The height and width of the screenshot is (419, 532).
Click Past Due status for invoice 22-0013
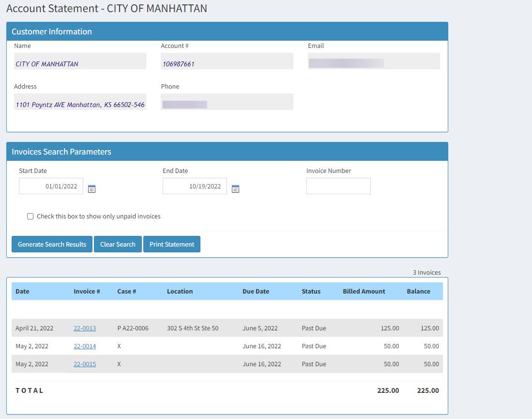314,328
